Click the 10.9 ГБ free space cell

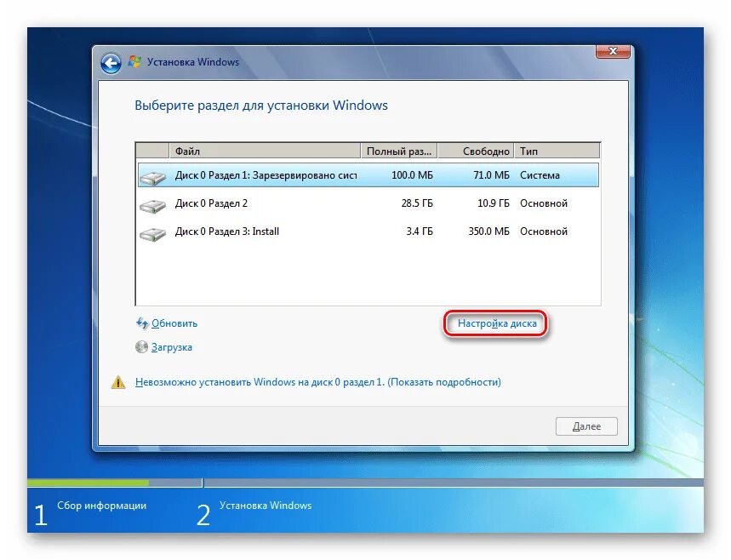pos(494,203)
